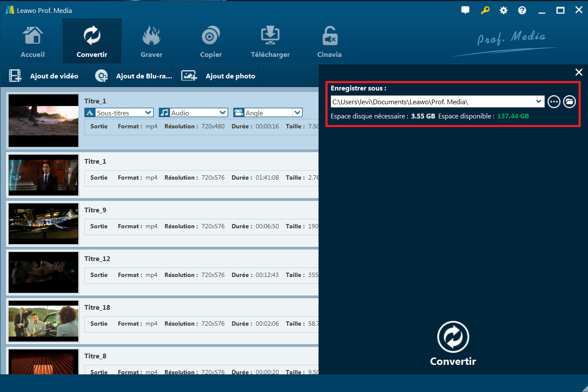The height and width of the screenshot is (392, 588).
Task: Open the Cinavia tab
Action: pos(330,41)
